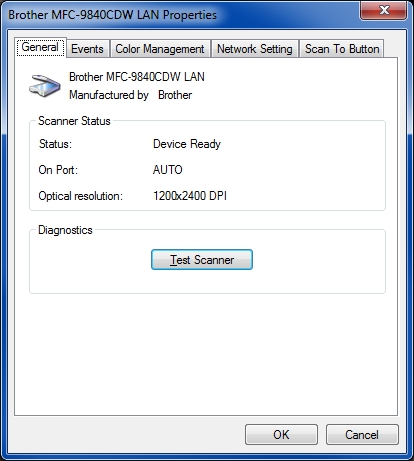Click the '1200x2400 DPI' resolution value
The width and height of the screenshot is (414, 461).
point(190,196)
